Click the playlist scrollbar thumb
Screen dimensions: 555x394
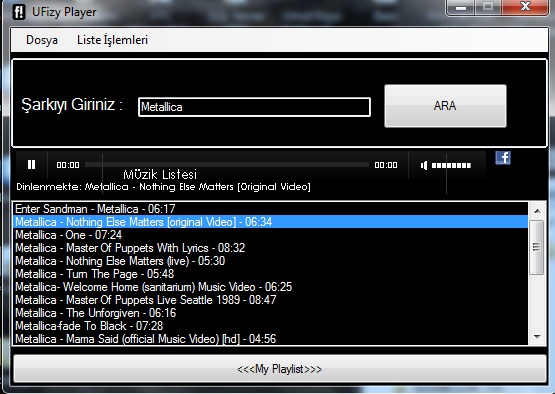click(537, 247)
